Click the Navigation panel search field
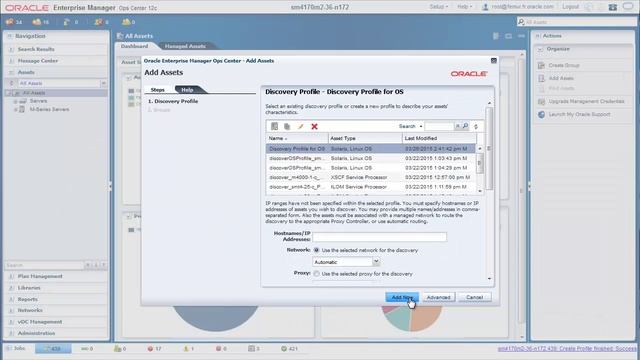This screenshot has height=360, width=640. [44, 265]
